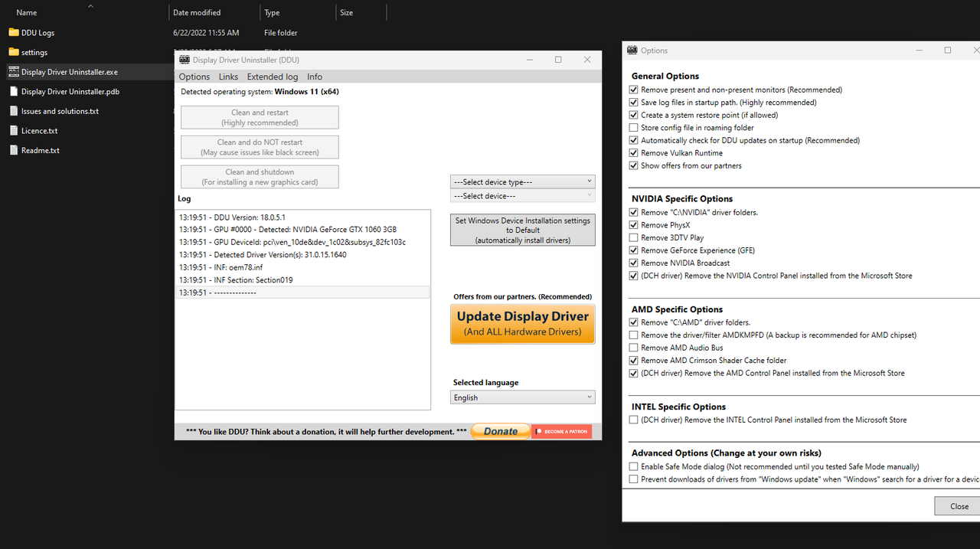Select the DDU Logs folder icon
The width and height of the screenshot is (980, 549).
click(14, 33)
